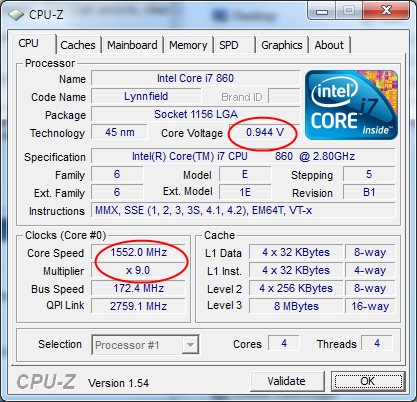The width and height of the screenshot is (417, 402).
Task: Select the CPU tab
Action: point(28,43)
